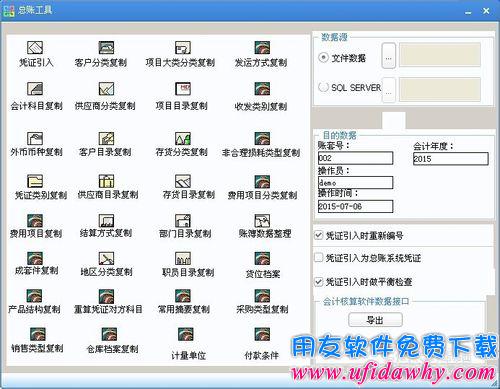
Task: Launch 仓库档案复制 icon
Action: (109, 334)
